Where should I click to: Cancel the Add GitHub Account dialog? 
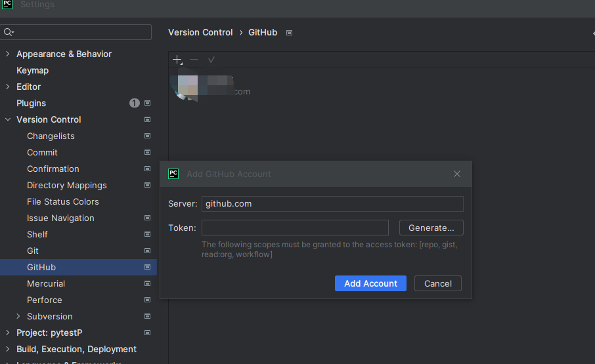438,283
